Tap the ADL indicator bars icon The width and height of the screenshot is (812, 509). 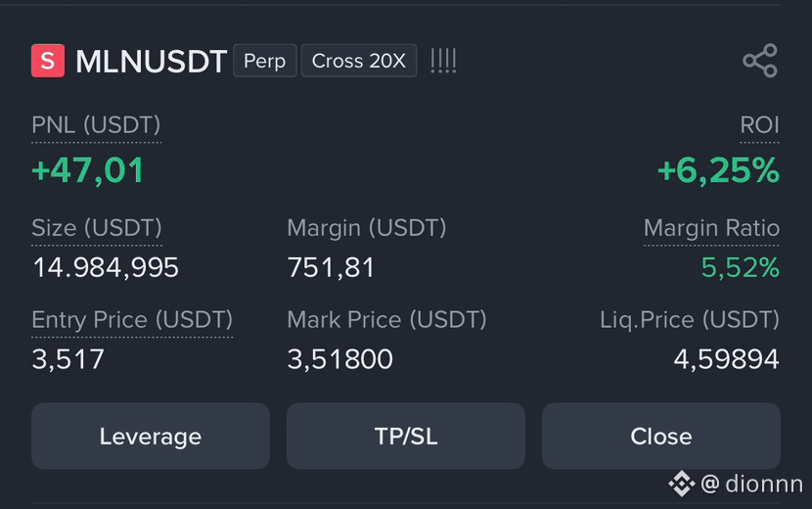443,61
